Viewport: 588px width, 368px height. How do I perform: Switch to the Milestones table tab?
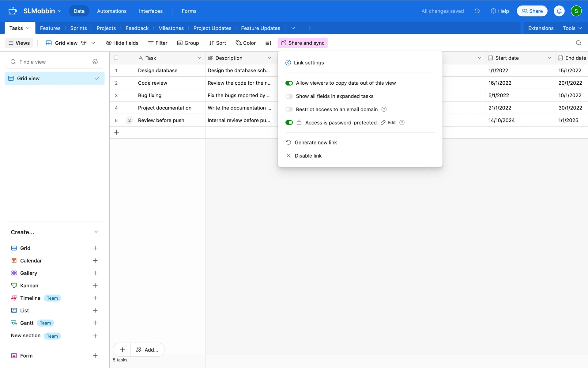click(171, 28)
